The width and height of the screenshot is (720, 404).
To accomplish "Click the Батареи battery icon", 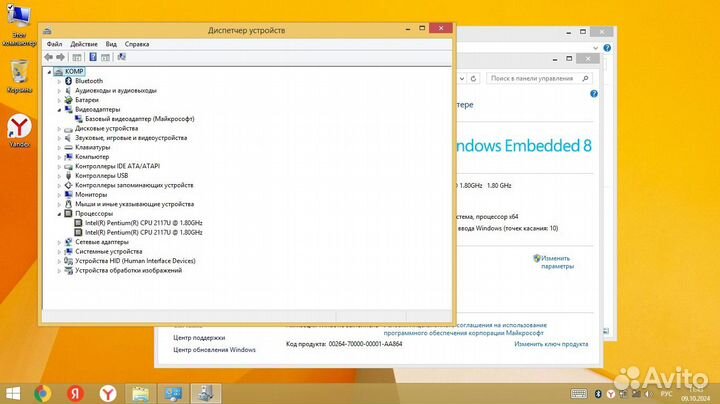I will pos(68,100).
